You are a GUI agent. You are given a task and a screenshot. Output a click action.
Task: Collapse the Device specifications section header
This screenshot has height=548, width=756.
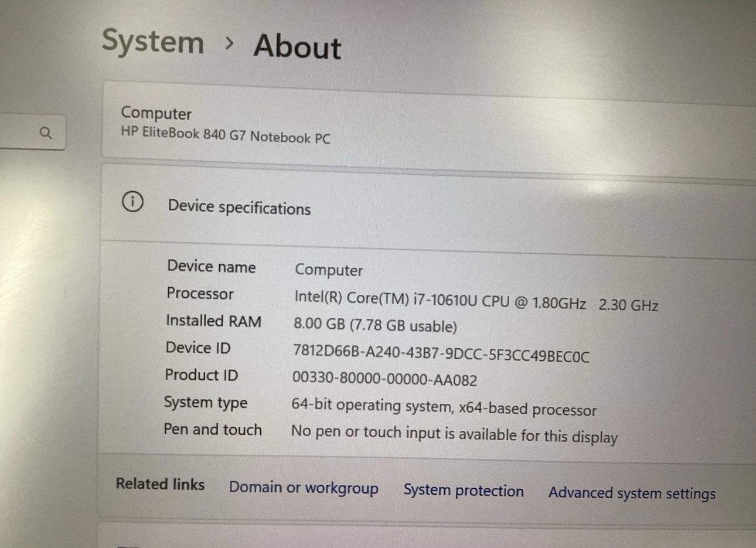click(x=429, y=207)
